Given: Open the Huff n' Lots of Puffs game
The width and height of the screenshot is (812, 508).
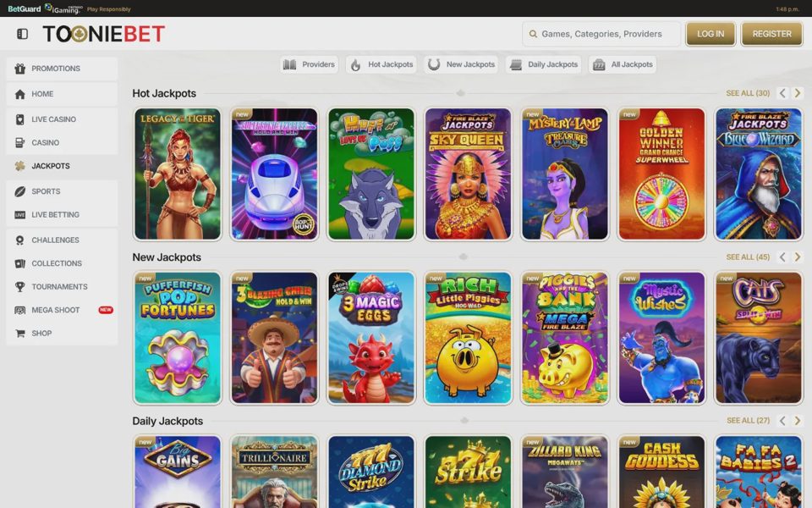Looking at the screenshot, I should [370, 174].
